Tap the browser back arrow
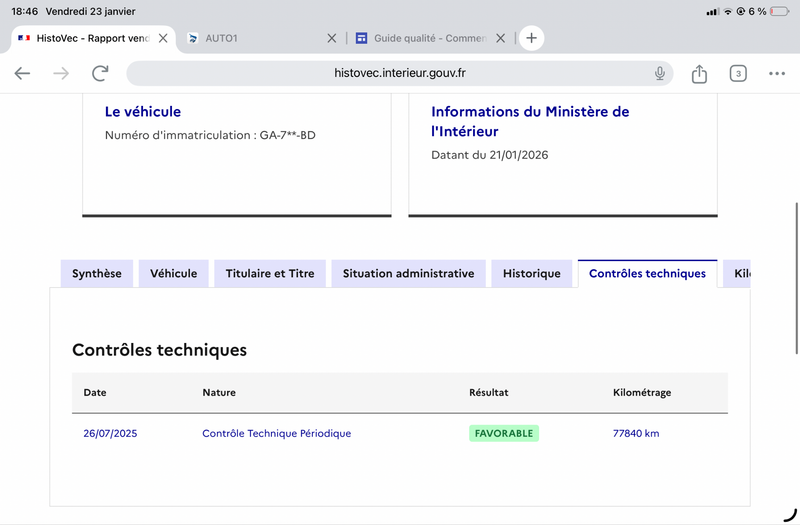 click(22, 73)
